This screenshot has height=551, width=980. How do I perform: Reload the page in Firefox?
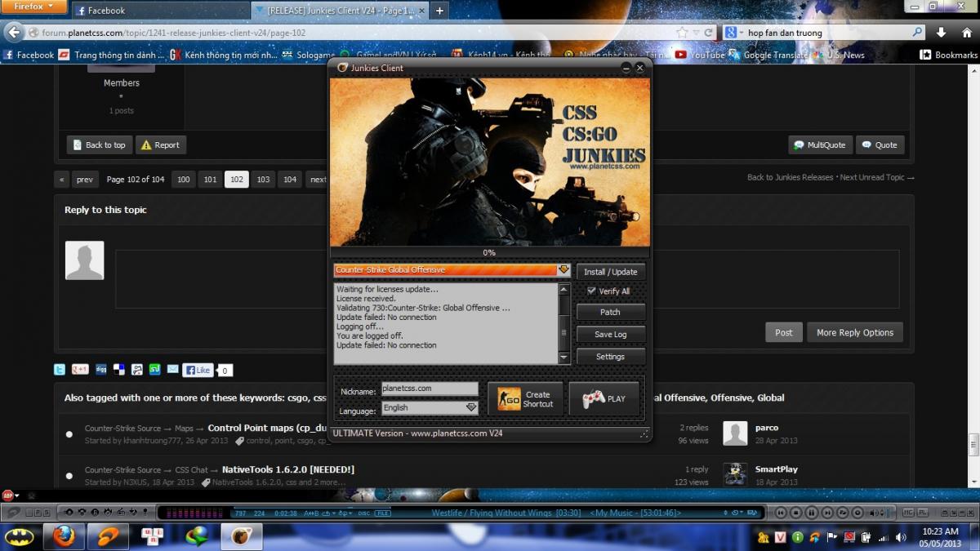click(x=709, y=33)
